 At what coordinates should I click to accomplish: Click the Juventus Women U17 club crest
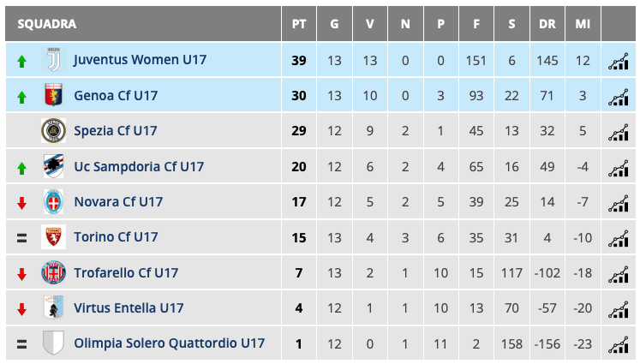click(x=53, y=61)
